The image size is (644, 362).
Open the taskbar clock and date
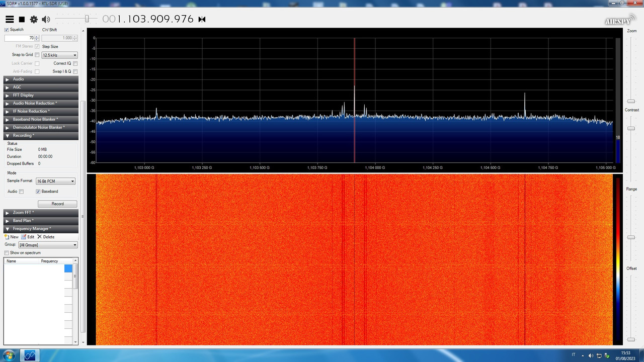[625, 355]
